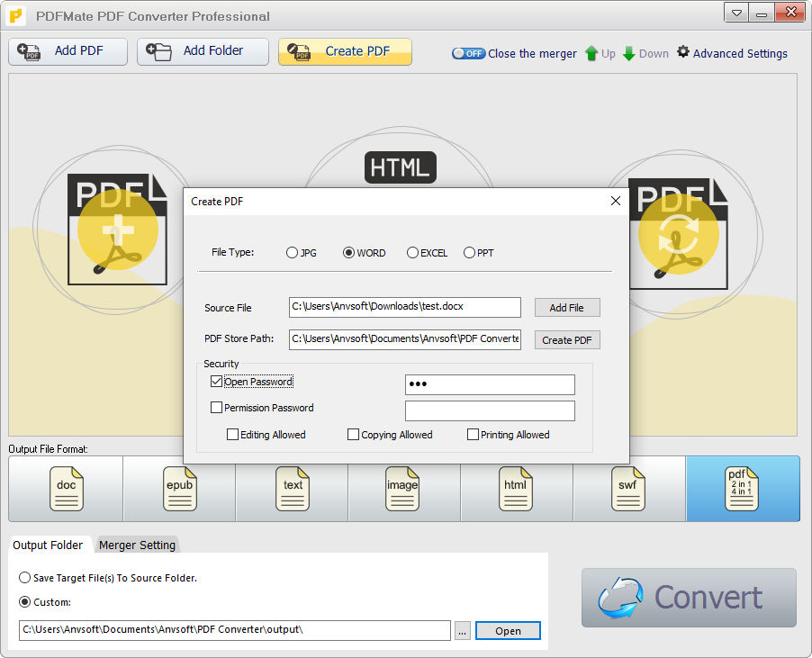Image resolution: width=812 pixels, height=658 pixels.
Task: Click the green Up arrow icon
Action: pos(591,53)
